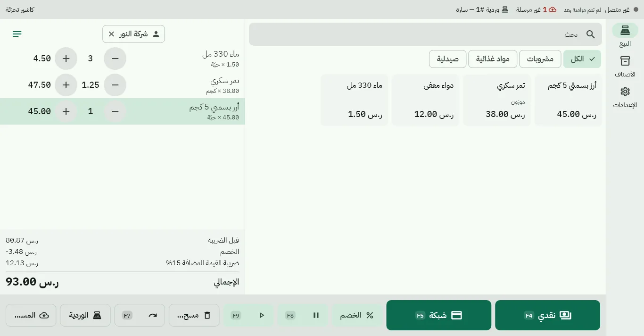Click the search magnifier icon
This screenshot has height=336, width=644.
(590, 34)
